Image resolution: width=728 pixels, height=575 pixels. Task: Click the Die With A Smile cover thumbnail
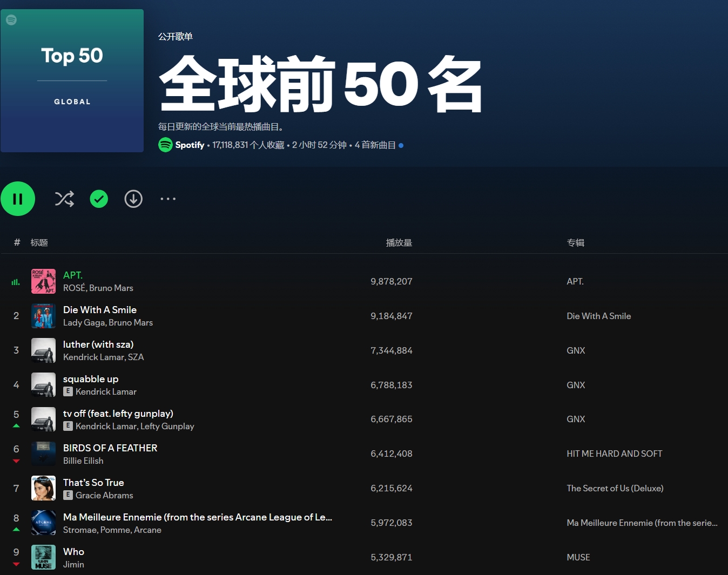tap(43, 316)
